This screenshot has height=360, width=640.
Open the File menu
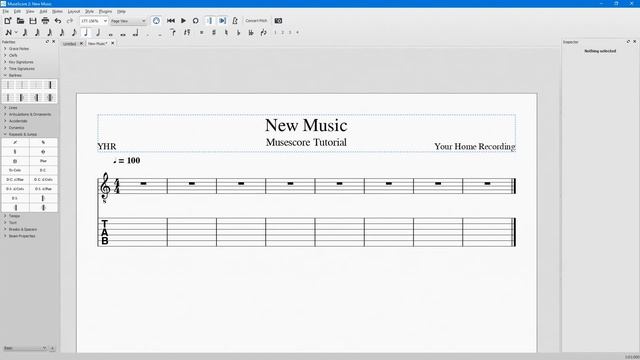coord(5,11)
